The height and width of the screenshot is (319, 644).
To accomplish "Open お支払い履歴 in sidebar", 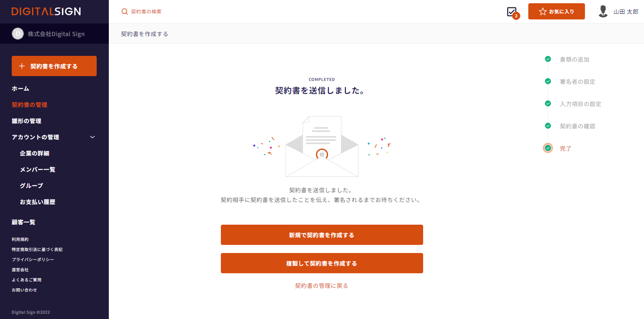I will tap(38, 202).
